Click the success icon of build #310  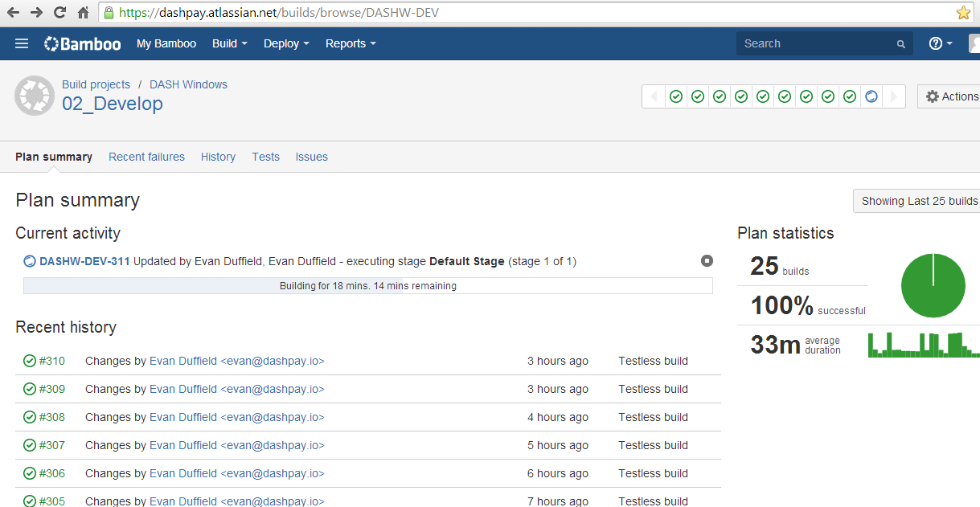[30, 361]
